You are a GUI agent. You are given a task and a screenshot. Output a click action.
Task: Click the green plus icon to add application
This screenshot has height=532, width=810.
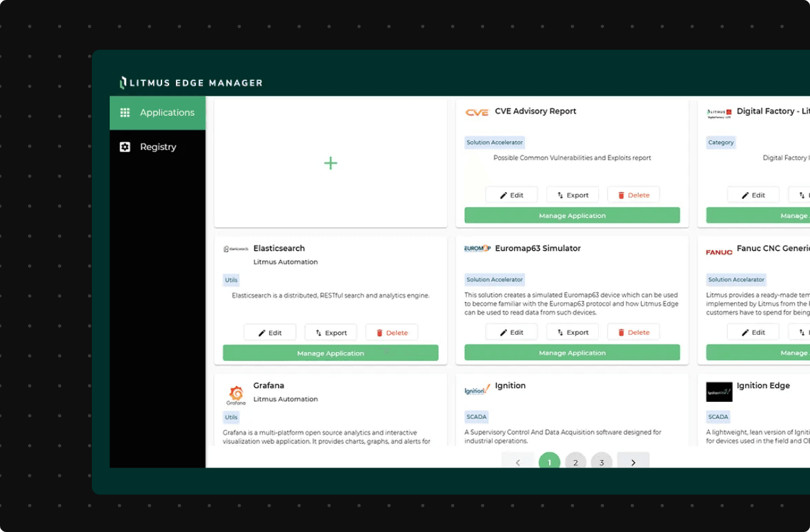tap(330, 163)
